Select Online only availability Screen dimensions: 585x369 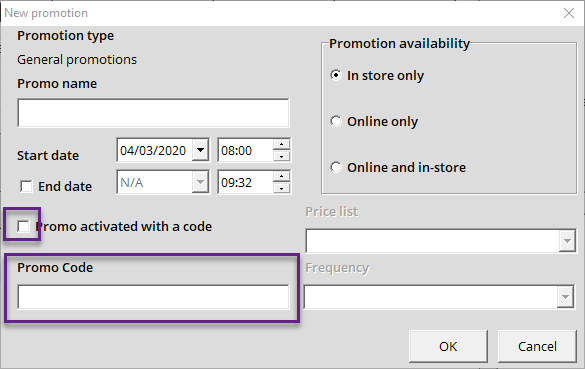tap(336, 121)
